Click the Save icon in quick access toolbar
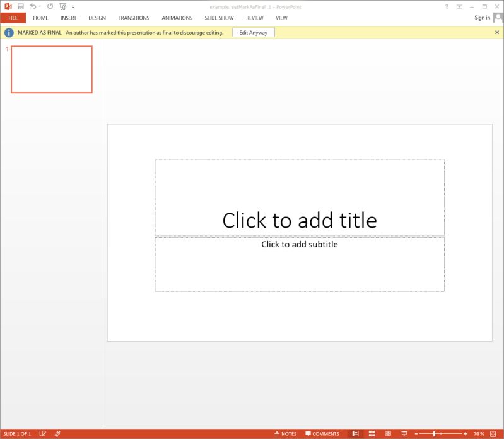 [21, 6]
